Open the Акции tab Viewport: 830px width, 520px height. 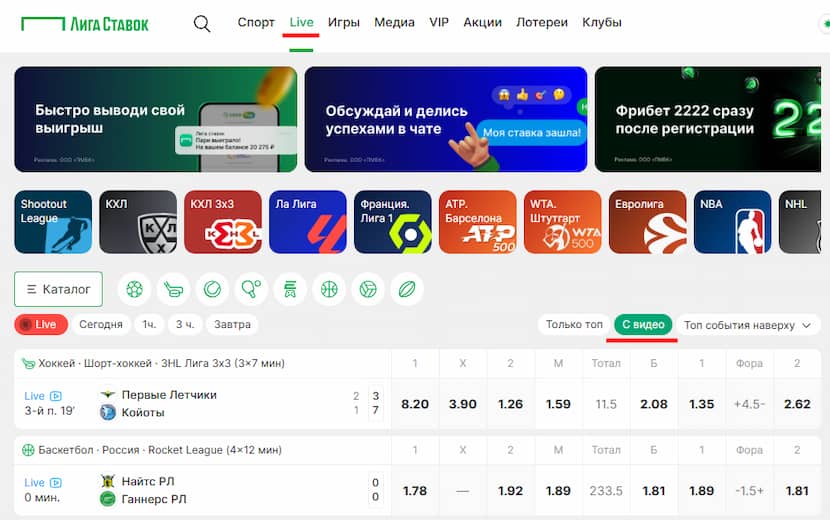(x=482, y=22)
